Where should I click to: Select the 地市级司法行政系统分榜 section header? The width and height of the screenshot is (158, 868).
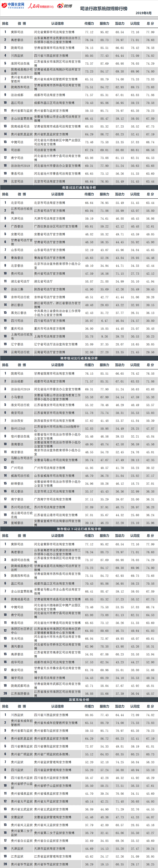(x=79, y=358)
